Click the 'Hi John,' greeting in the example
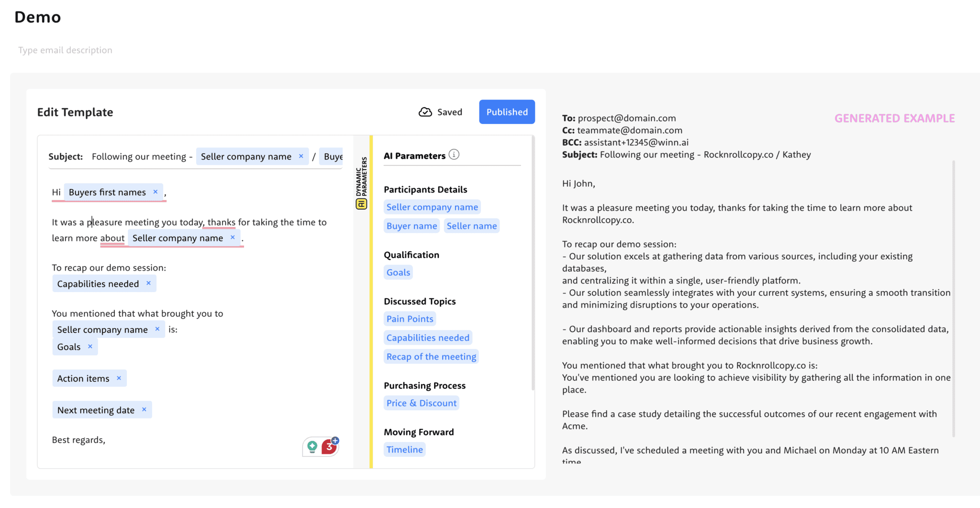Image resolution: width=980 pixels, height=508 pixels. click(x=579, y=183)
